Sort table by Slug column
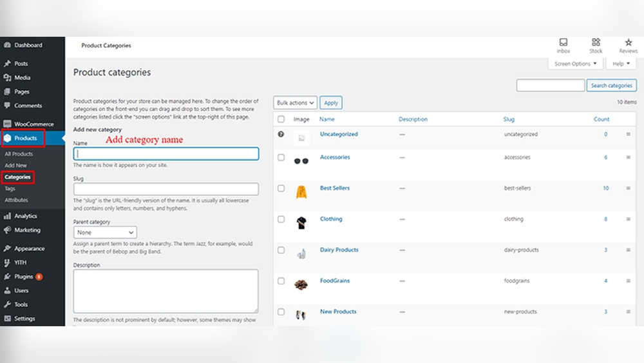This screenshot has height=363, width=644. pyautogui.click(x=509, y=119)
